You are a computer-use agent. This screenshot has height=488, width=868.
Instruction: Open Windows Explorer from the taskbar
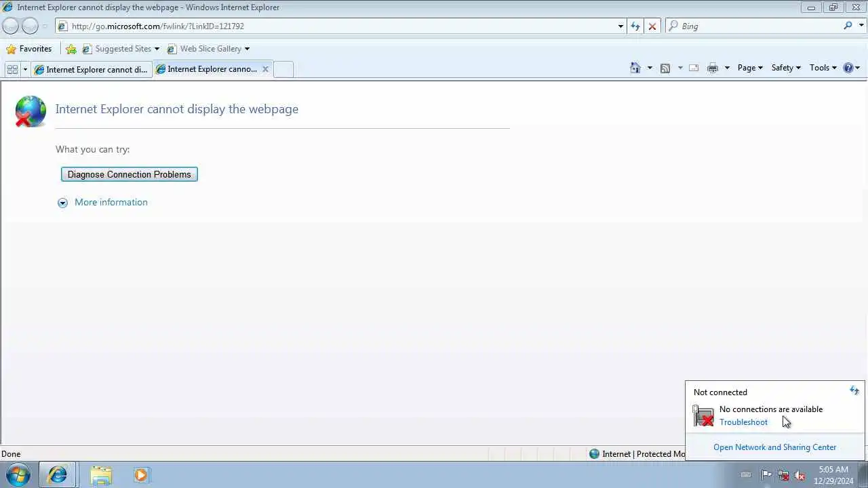tap(101, 474)
